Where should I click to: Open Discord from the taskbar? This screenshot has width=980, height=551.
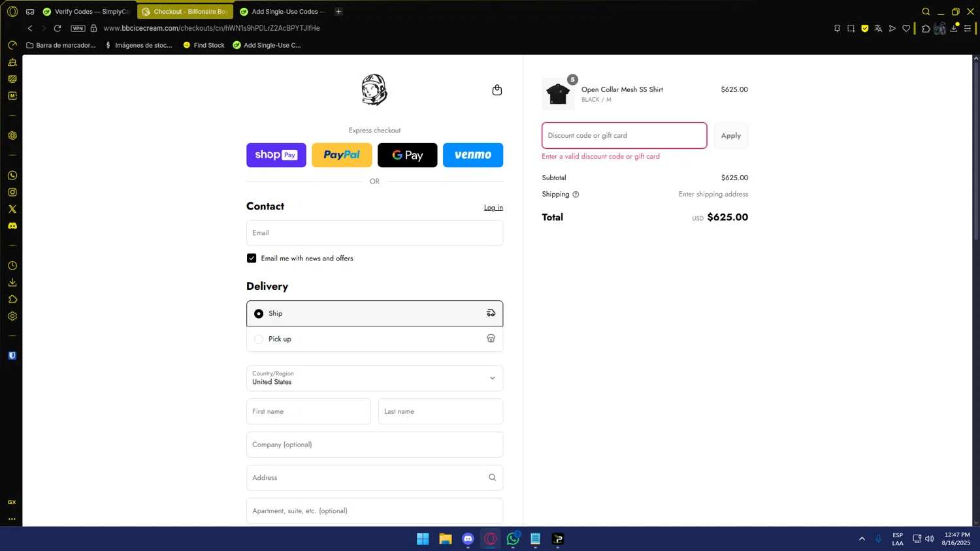pyautogui.click(x=468, y=539)
